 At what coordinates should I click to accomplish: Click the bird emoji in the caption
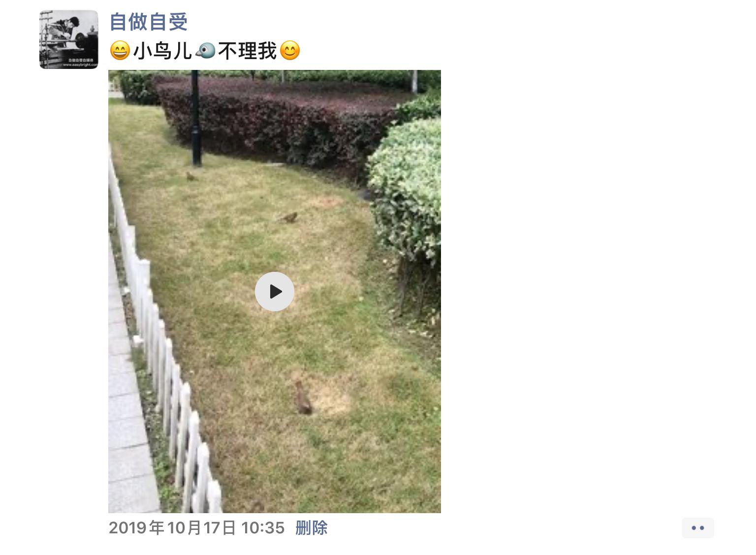205,51
